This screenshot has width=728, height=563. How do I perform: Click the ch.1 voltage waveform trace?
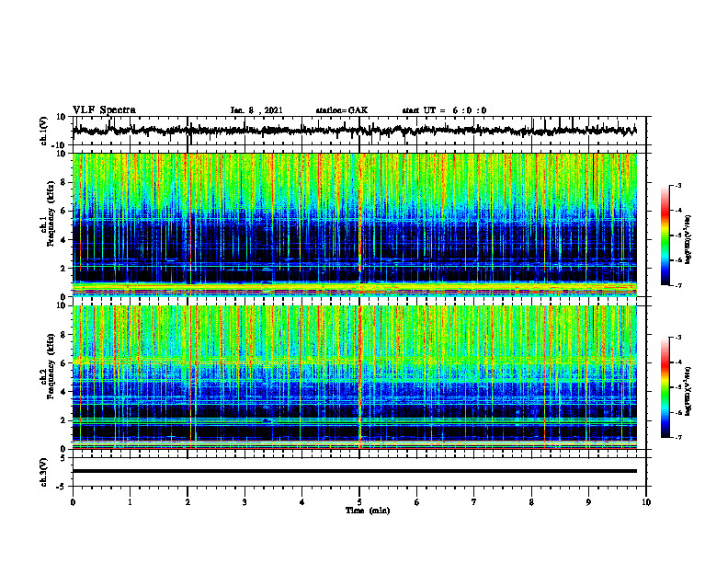[355, 131]
